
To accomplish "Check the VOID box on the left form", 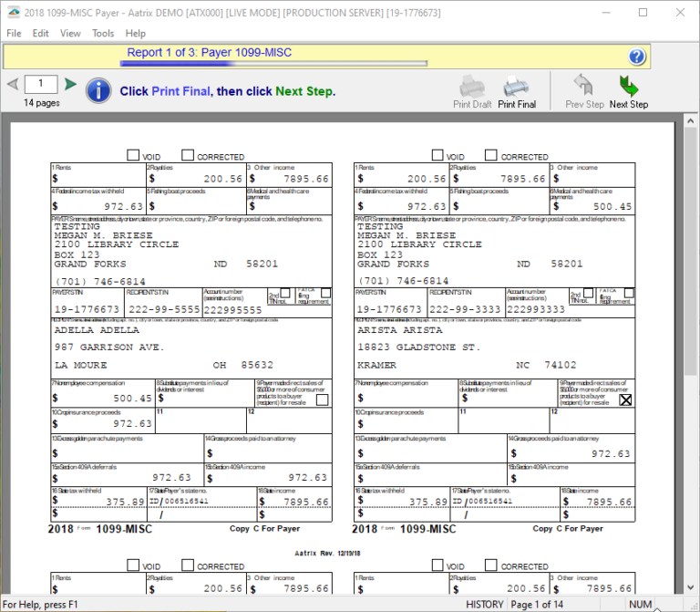I will tap(133, 156).
